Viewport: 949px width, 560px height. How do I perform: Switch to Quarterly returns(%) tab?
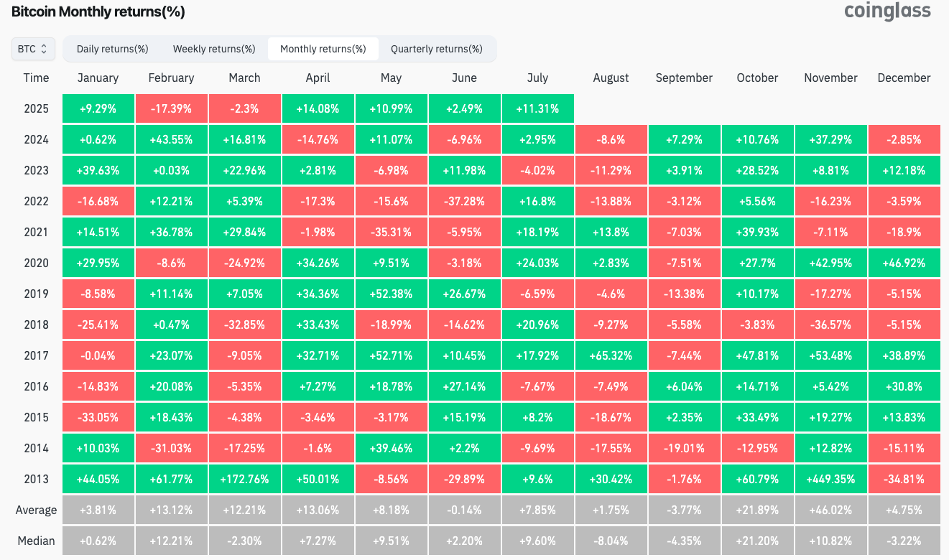click(x=436, y=49)
